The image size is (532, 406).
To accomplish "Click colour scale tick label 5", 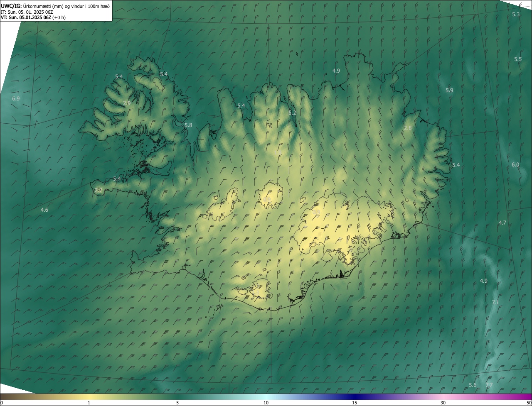I will tap(177, 403).
